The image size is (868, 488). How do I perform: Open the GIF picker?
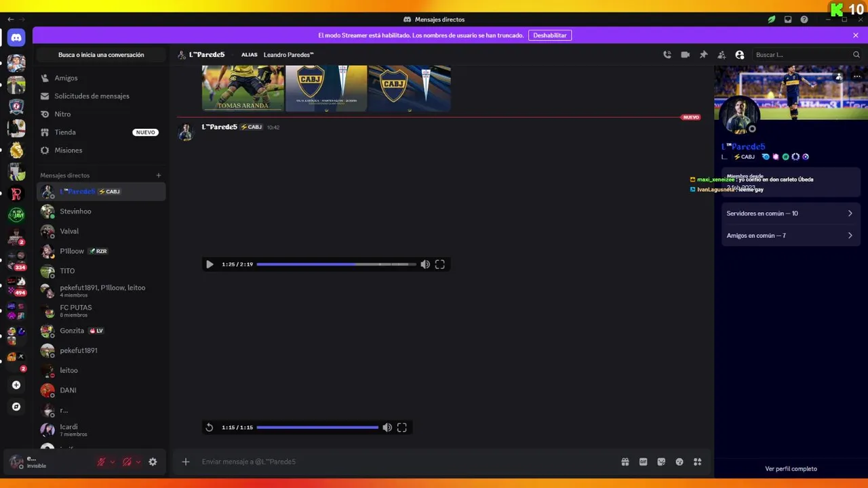click(643, 462)
